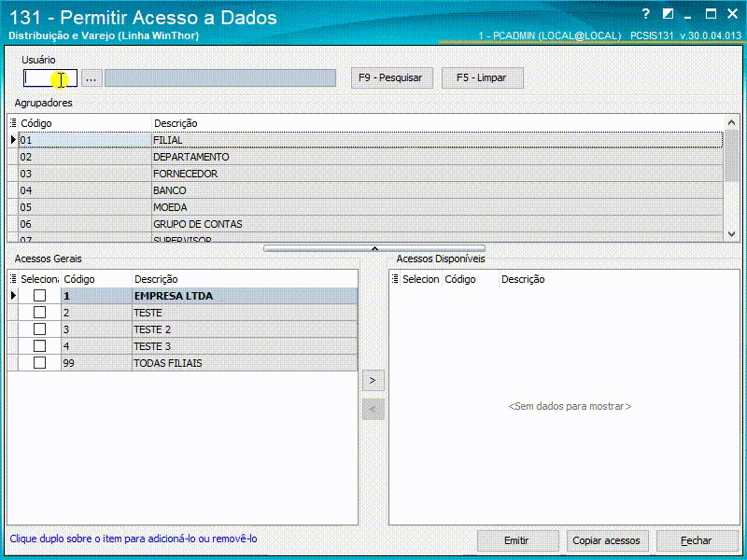Image resolution: width=747 pixels, height=560 pixels.
Task: Collapse Agrupadores panel with splitter arrow
Action: 374,248
